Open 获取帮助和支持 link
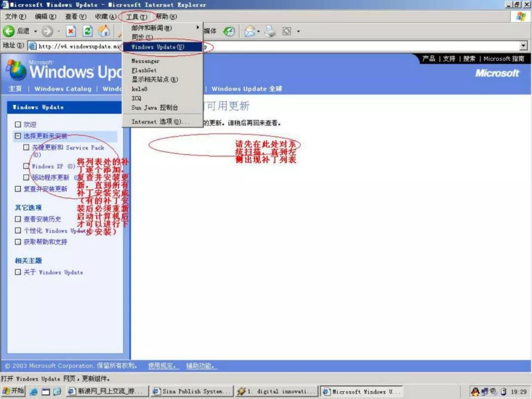This screenshot has height=399, width=532. tap(45, 242)
